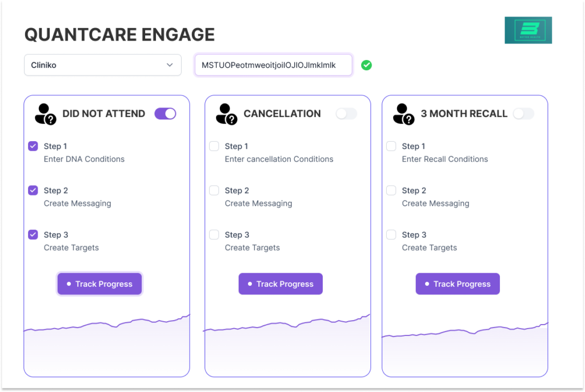Click Track Progress in 3 Month Recall
Image resolution: width=585 pixels, height=392 pixels.
[x=458, y=284]
